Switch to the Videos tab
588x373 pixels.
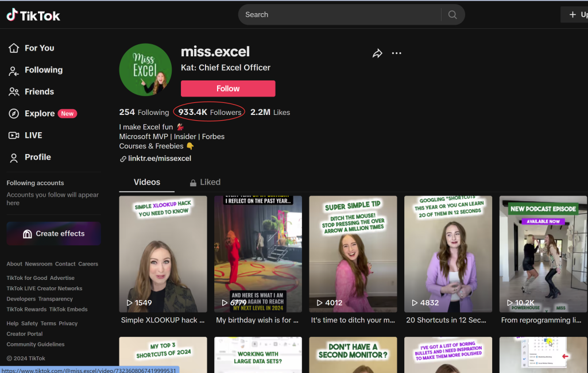coord(146,182)
